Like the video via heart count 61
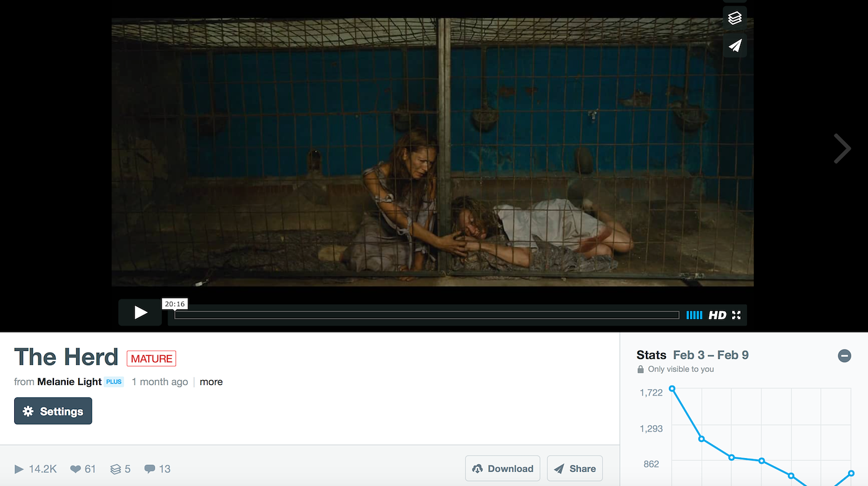 83,469
